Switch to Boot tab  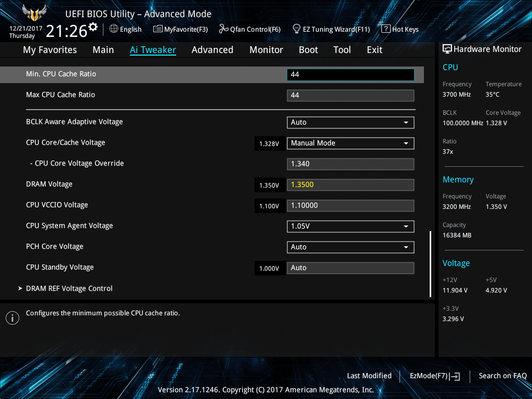[x=309, y=50]
